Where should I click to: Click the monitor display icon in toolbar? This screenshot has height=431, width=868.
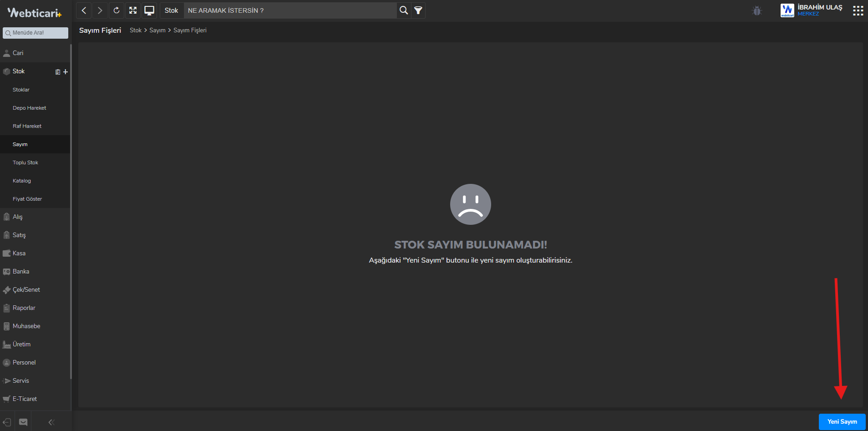coord(149,10)
